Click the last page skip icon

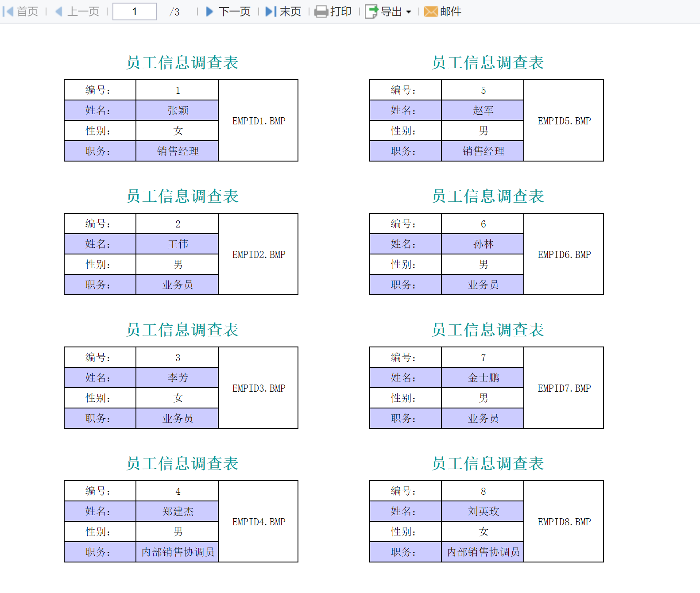coord(271,12)
